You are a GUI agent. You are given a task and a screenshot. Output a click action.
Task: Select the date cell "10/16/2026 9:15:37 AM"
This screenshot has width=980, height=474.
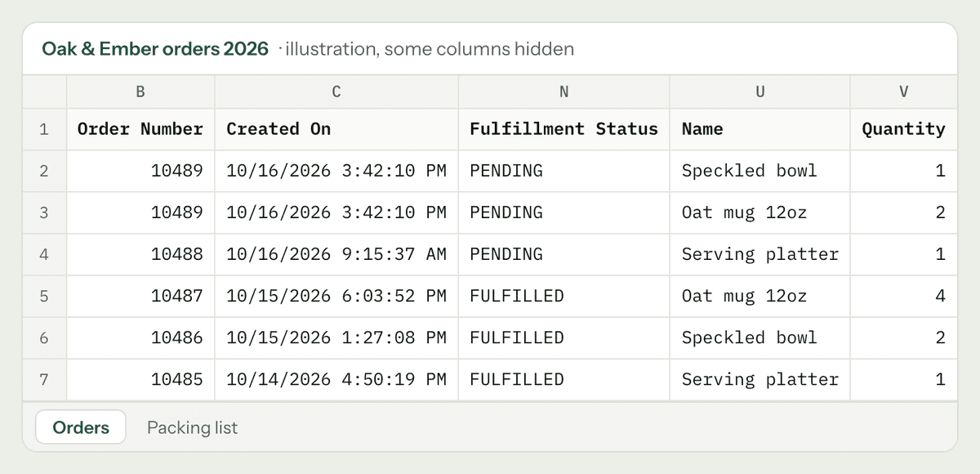(x=336, y=254)
